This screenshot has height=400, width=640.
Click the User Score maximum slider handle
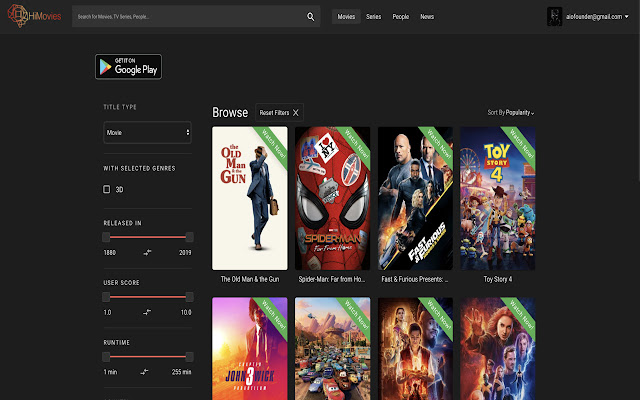[x=189, y=297]
